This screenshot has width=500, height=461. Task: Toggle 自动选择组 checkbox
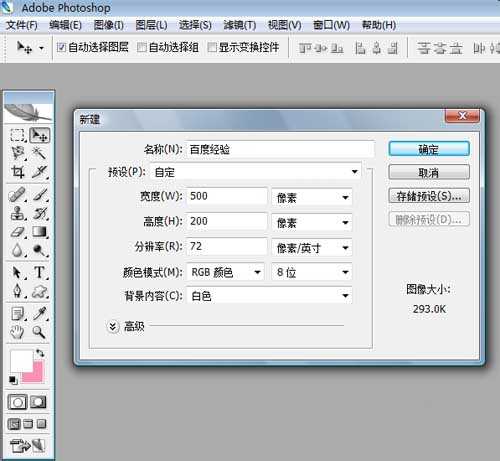coord(142,47)
